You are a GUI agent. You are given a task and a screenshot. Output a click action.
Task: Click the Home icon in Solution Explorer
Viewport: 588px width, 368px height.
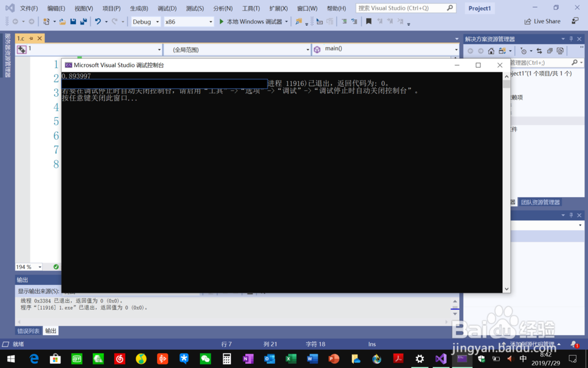(x=491, y=51)
